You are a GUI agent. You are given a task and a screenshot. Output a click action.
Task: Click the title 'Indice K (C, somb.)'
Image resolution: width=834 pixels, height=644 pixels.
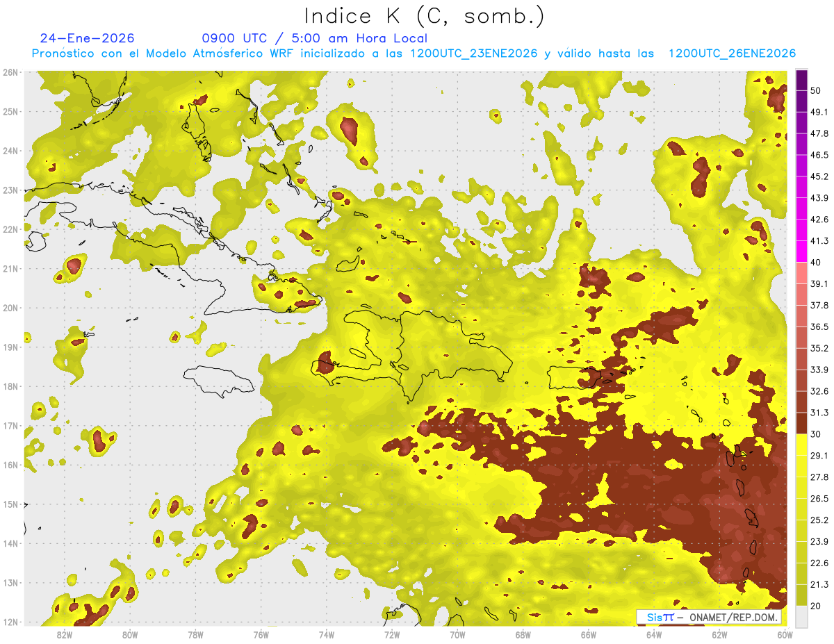coord(424,16)
